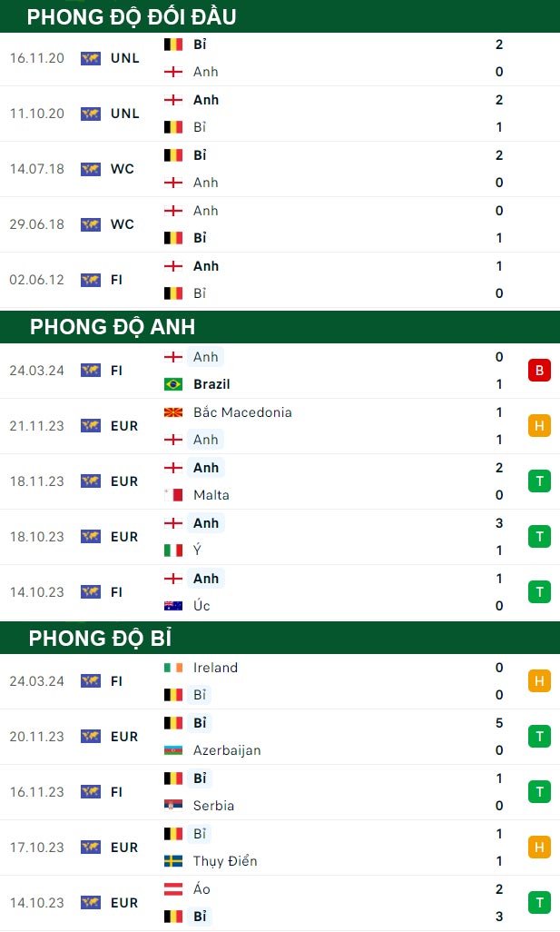560x932 pixels.
Task: Click the competition icon next to 14.07.18 WC
Action: coord(90,169)
